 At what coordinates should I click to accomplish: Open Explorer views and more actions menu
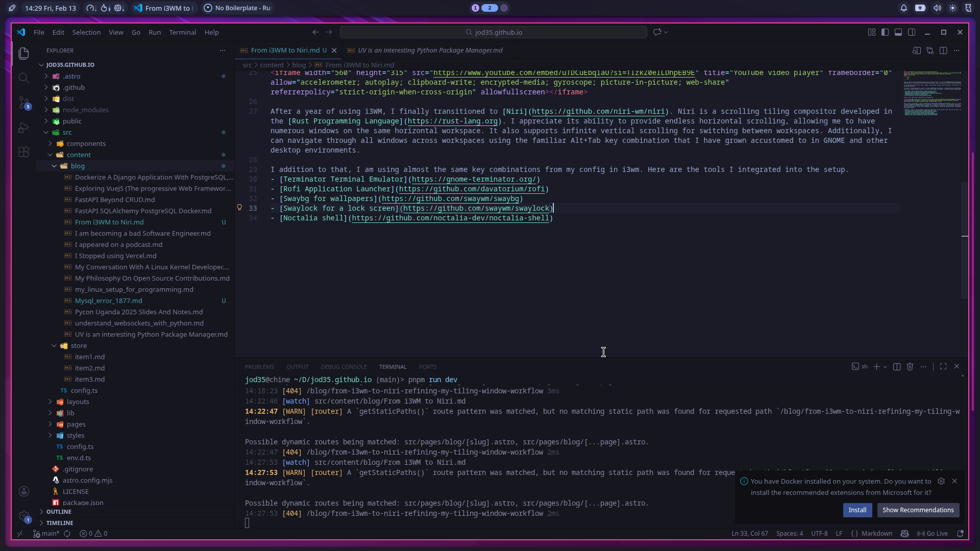click(222, 51)
